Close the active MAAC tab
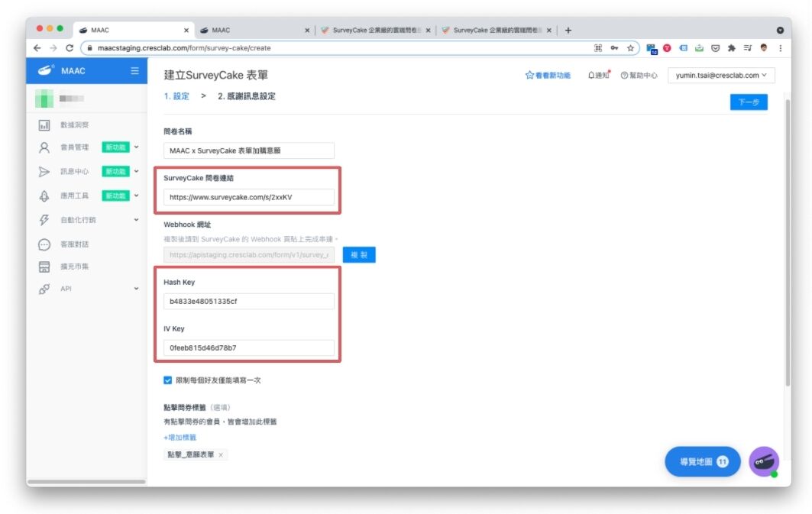Image resolution: width=812 pixels, height=514 pixels. coord(186,31)
